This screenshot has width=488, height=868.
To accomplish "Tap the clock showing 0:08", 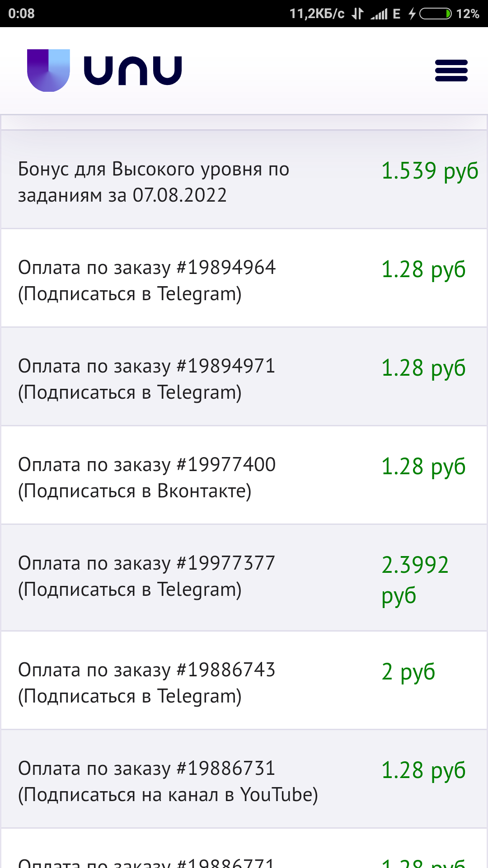I will pos(21,14).
